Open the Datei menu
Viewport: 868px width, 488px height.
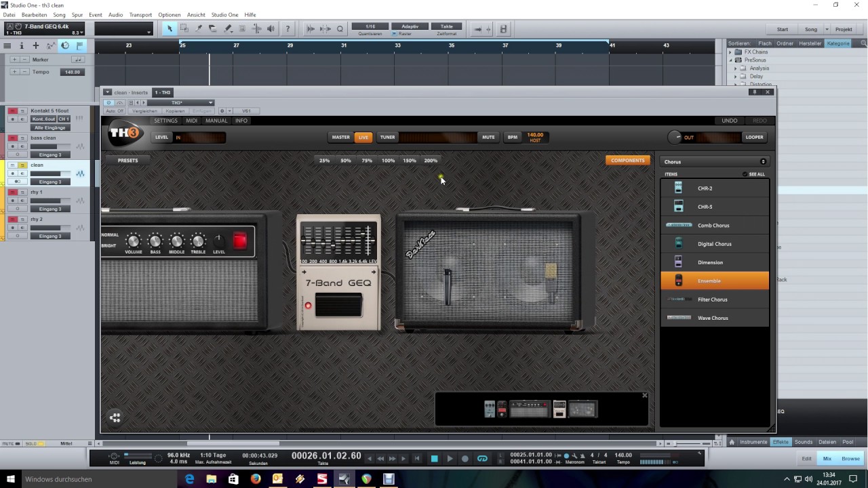(9, 14)
